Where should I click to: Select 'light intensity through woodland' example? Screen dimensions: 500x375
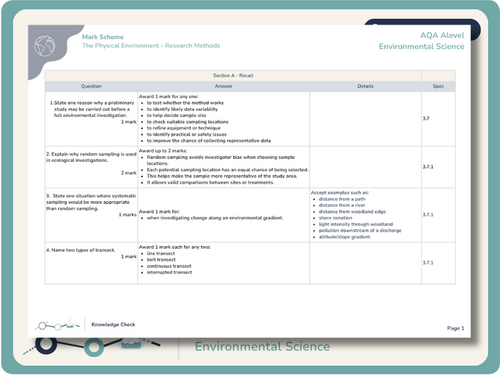coord(356,224)
